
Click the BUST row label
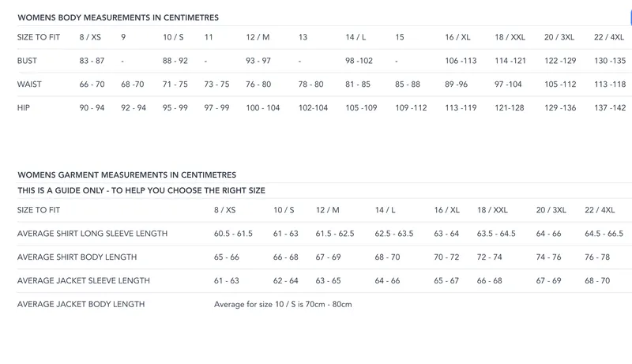pos(28,61)
